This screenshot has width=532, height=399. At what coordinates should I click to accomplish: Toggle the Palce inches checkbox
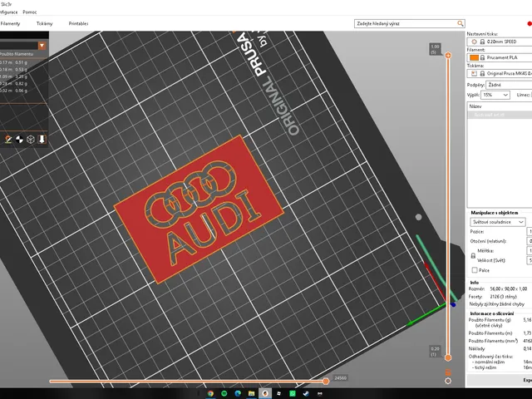tap(475, 270)
